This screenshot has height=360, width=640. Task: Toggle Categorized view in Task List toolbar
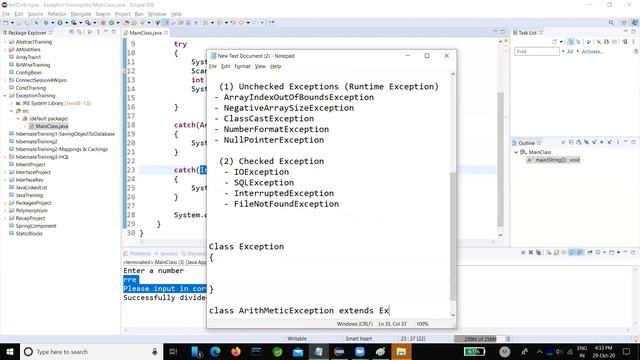coord(571,42)
